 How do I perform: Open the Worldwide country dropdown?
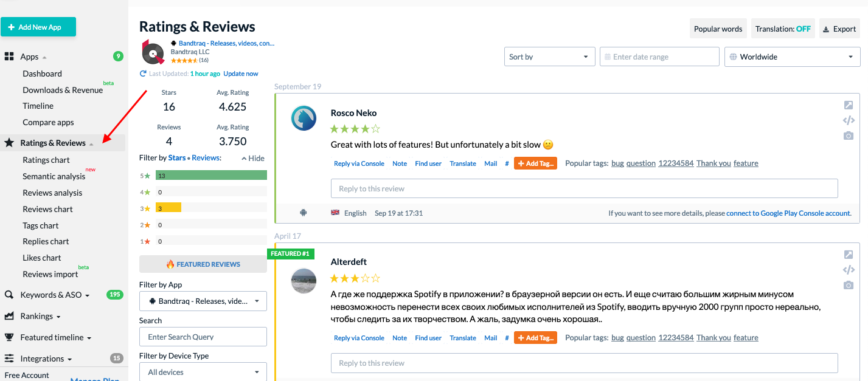(x=792, y=57)
